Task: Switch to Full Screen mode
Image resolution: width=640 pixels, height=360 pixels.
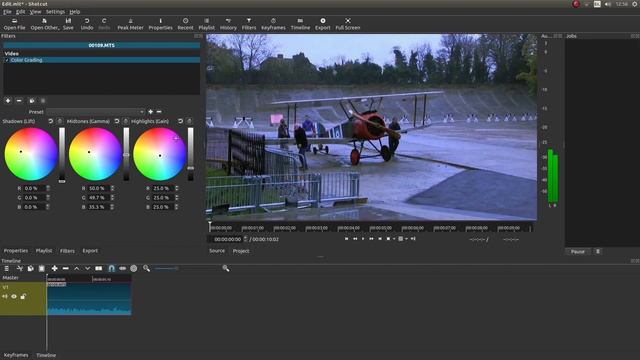Action: (348, 24)
